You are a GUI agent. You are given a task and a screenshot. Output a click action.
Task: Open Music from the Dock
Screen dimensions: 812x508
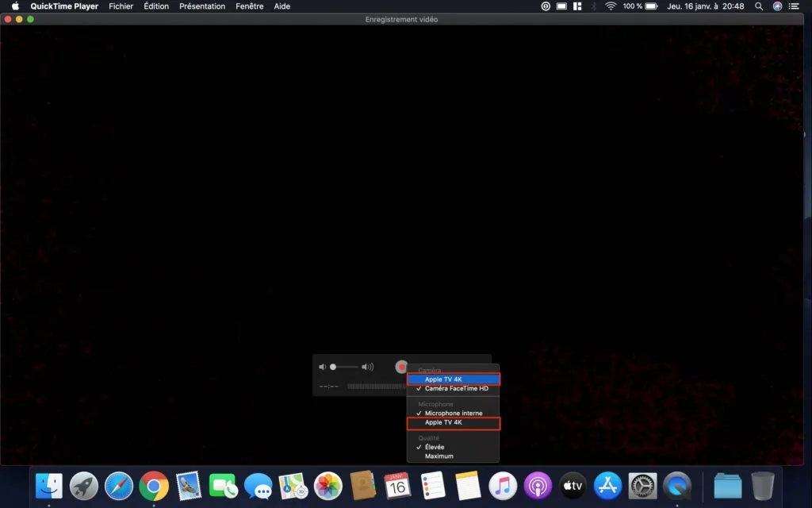[x=502, y=487]
